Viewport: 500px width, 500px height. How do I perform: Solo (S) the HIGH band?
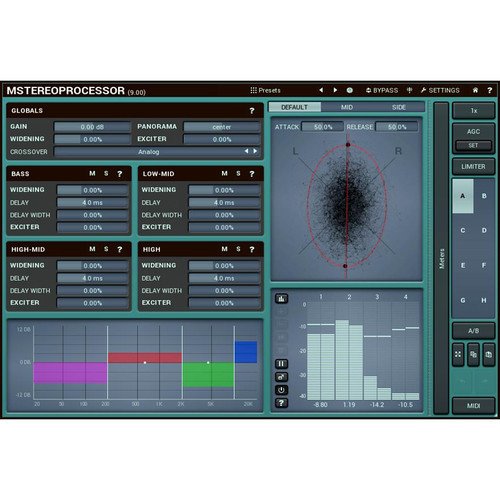[238, 249]
